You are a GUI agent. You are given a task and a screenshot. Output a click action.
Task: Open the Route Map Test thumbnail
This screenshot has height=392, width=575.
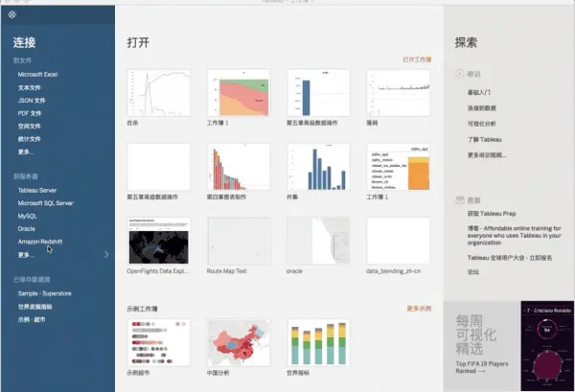point(239,241)
